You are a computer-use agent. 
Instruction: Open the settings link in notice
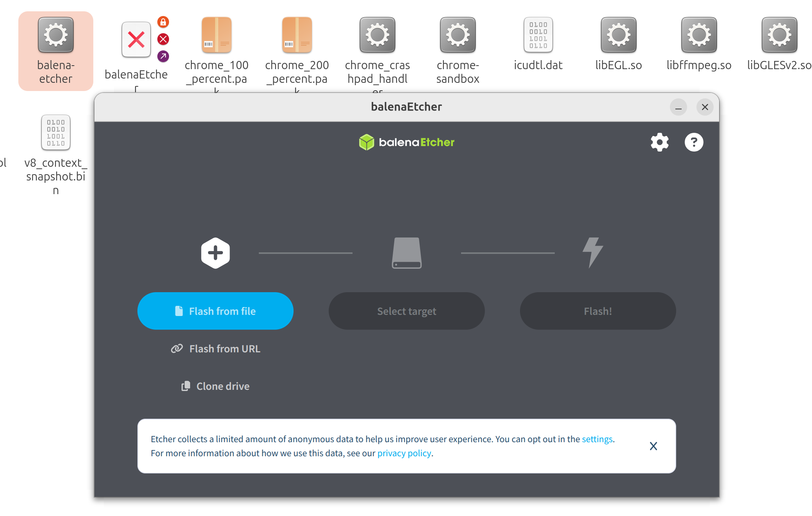597,439
